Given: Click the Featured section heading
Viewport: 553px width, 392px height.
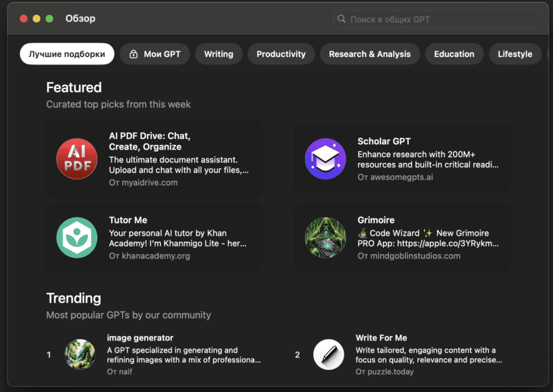Looking at the screenshot, I should coord(73,87).
